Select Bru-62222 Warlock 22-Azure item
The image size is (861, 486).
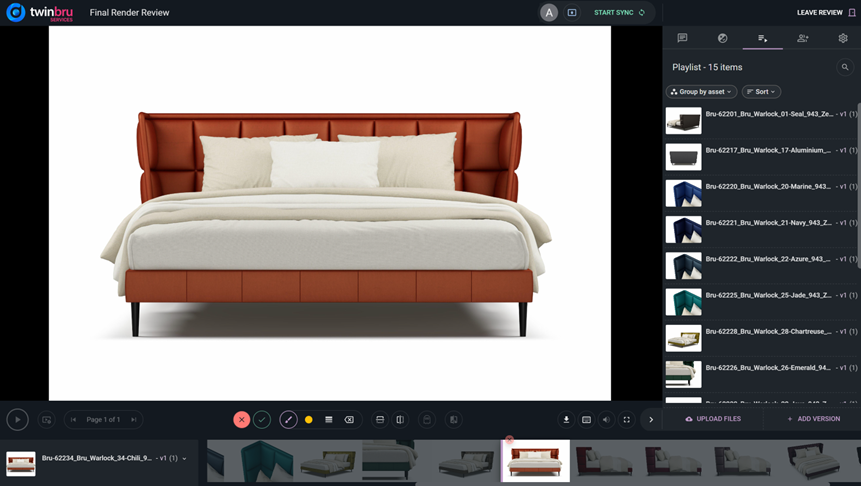(x=761, y=265)
